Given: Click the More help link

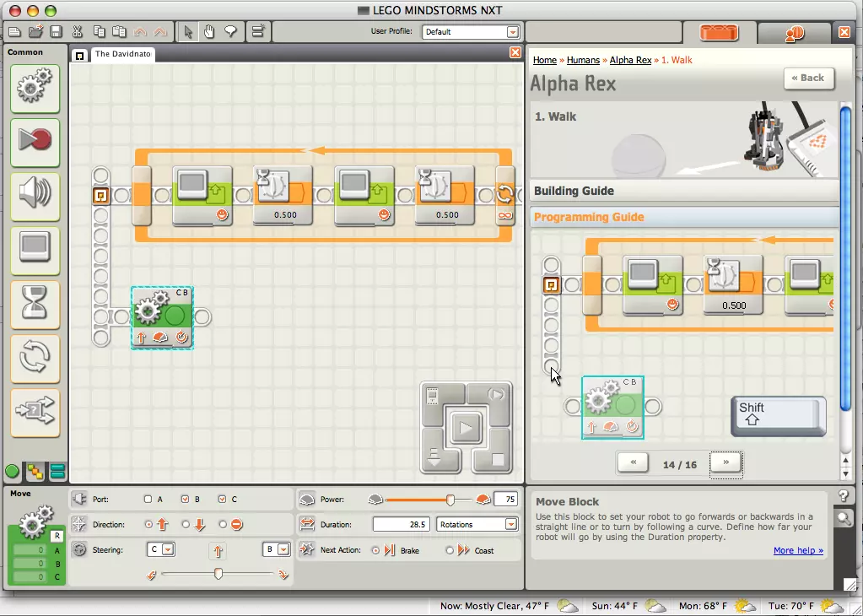Looking at the screenshot, I should (x=798, y=550).
